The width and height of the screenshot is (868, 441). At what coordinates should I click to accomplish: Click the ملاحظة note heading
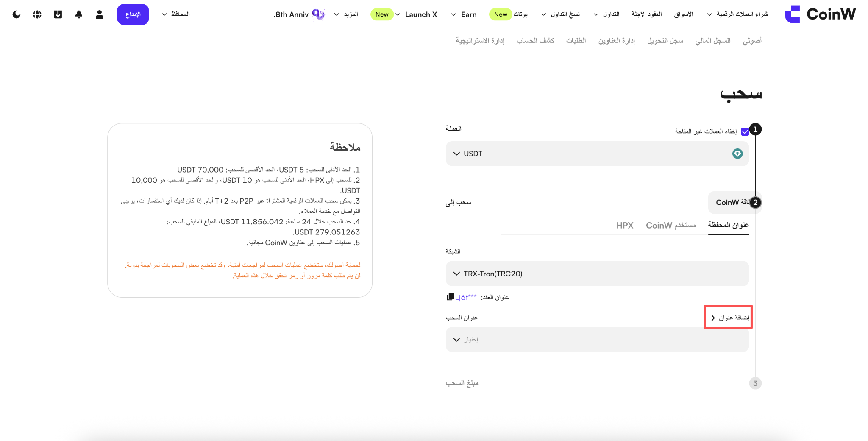click(x=345, y=147)
